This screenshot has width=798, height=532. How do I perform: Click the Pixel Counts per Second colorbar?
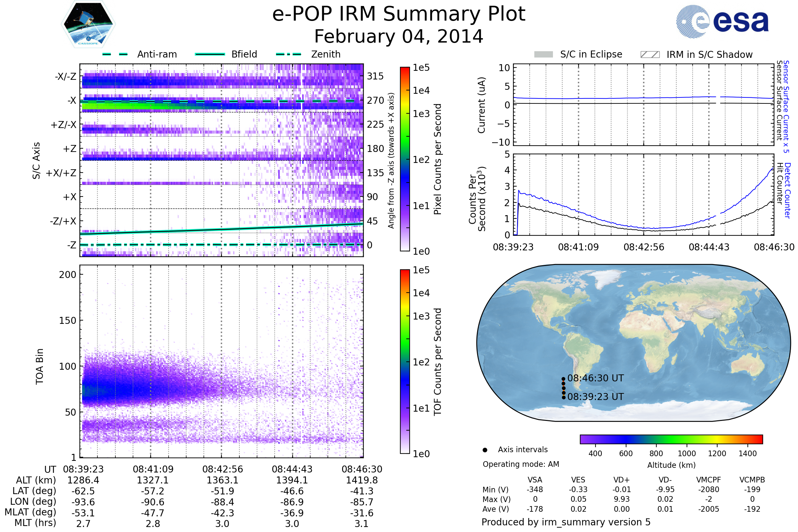click(x=405, y=159)
